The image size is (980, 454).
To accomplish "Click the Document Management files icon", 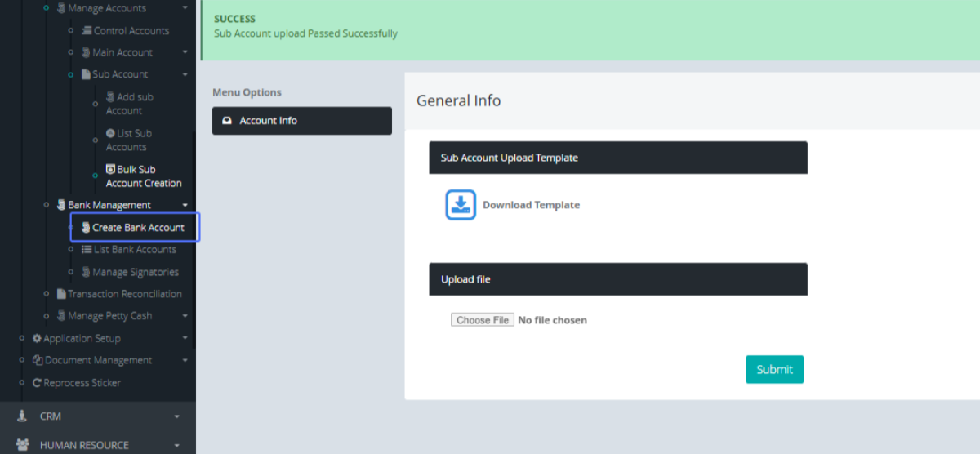I will click(37, 360).
